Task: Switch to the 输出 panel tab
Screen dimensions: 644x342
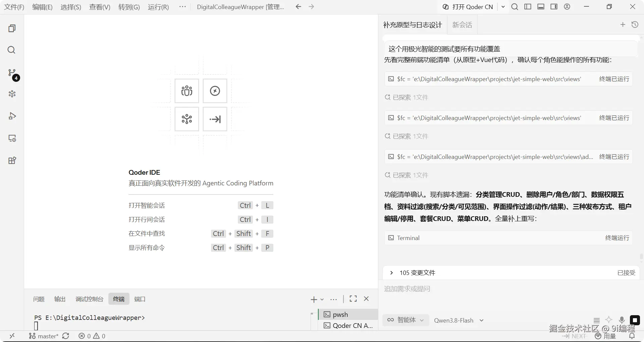Action: pos(60,299)
